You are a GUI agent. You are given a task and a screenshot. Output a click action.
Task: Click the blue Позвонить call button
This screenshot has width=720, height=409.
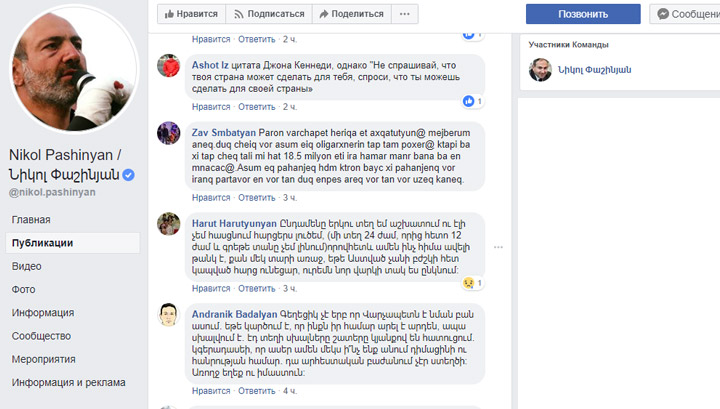tap(583, 14)
